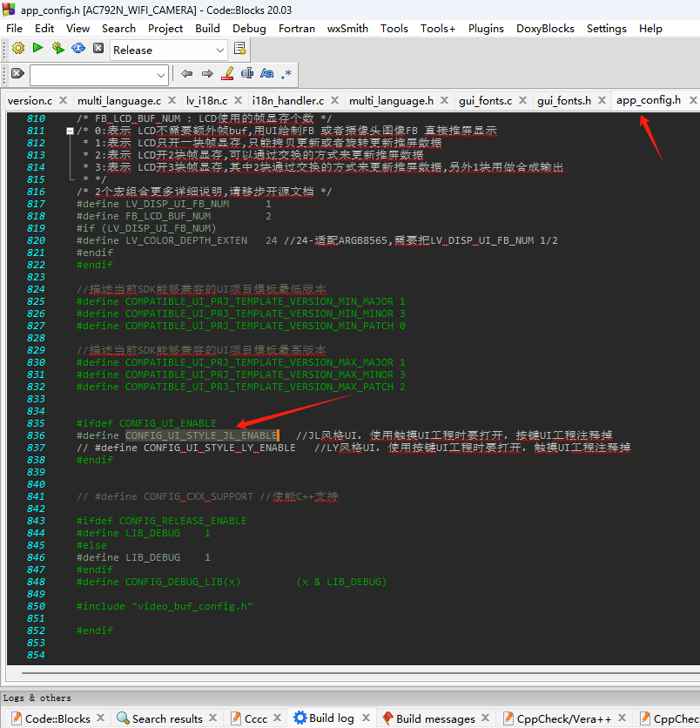The image size is (700, 728).
Task: Switch to the multi_language.h tab
Action: (x=391, y=101)
